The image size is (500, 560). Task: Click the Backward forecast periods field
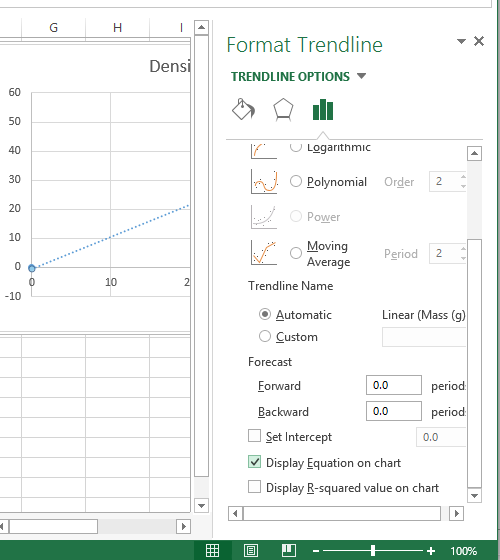pos(394,411)
